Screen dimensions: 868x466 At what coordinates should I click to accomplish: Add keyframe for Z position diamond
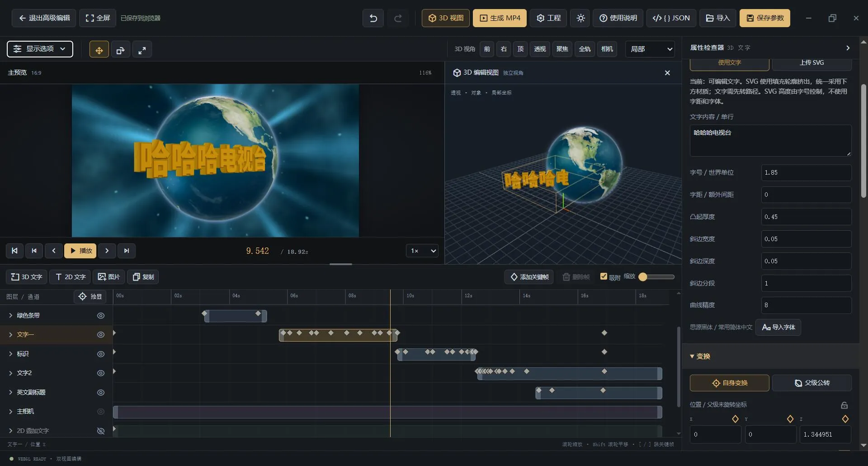[845, 419]
